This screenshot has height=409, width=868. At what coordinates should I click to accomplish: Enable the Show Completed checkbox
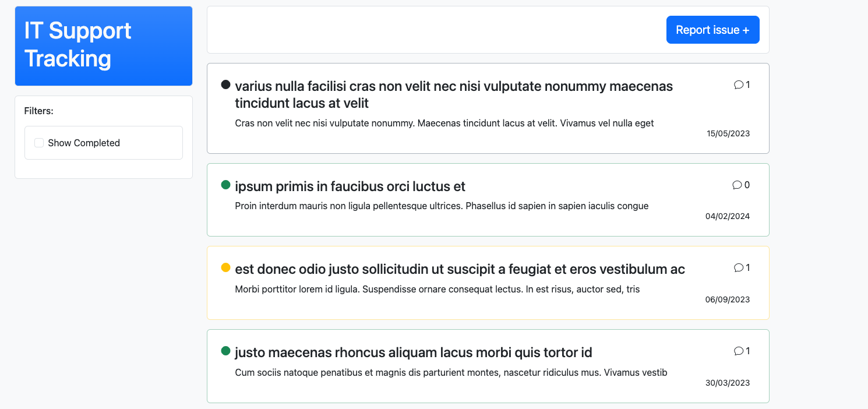click(39, 143)
